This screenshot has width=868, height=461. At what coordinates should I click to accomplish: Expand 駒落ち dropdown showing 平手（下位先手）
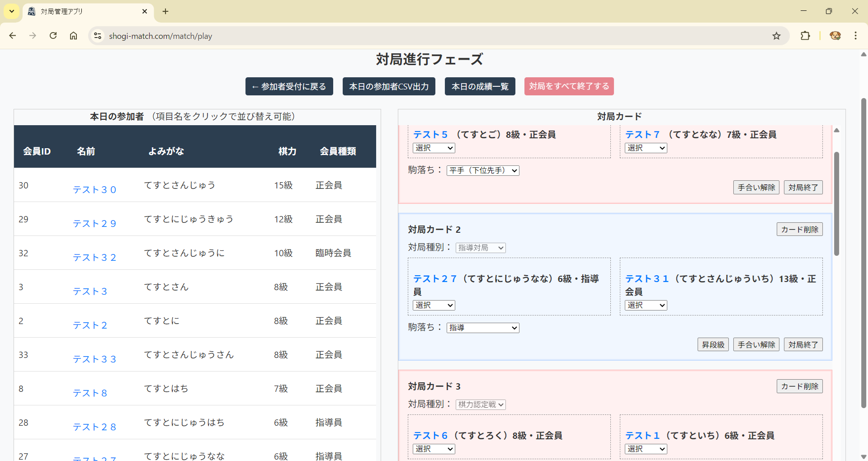click(482, 170)
